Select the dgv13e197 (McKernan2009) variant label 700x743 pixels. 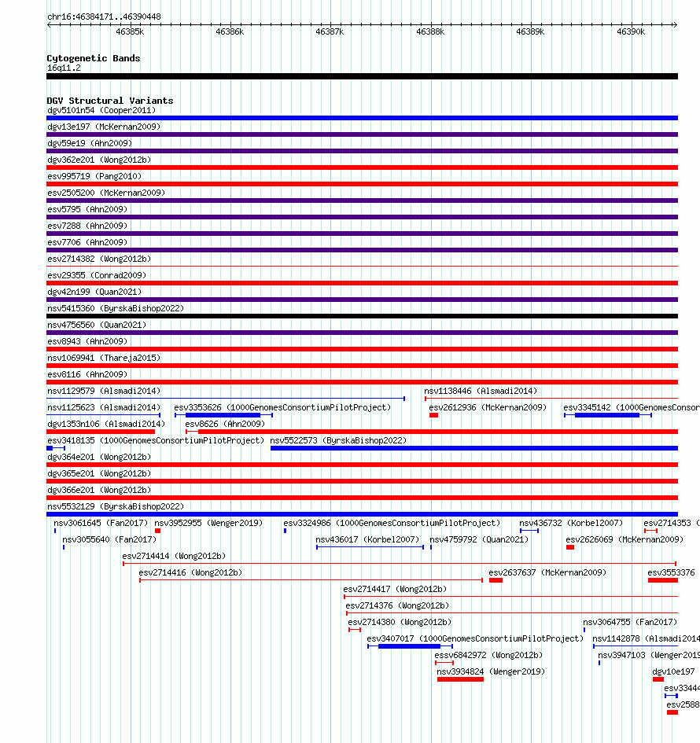104,127
